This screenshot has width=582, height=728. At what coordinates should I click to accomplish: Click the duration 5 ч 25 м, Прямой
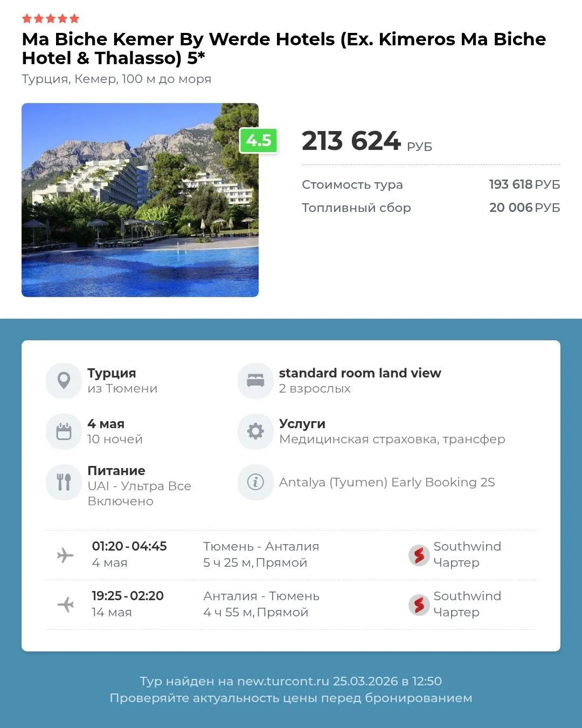[x=255, y=562]
